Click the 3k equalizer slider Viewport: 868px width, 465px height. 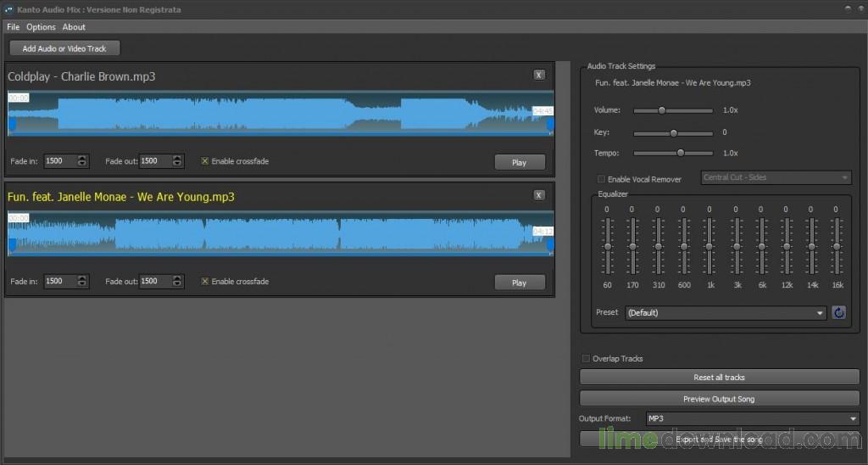[x=737, y=246]
